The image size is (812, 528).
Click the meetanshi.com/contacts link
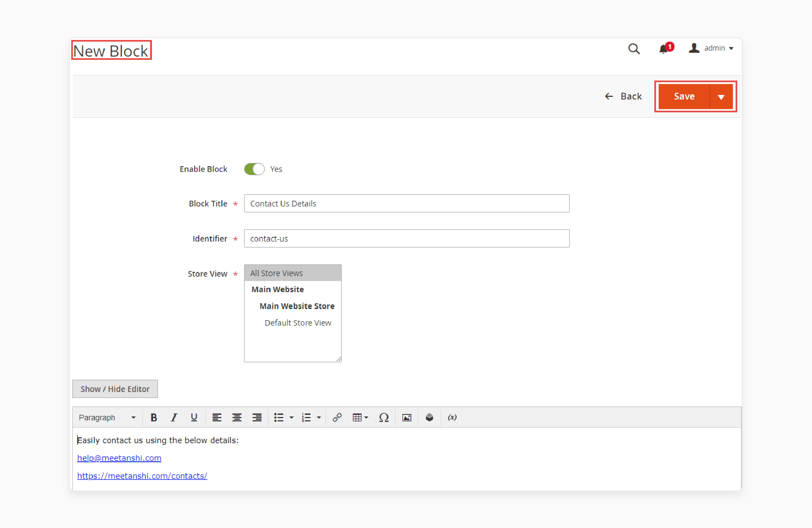[x=142, y=476]
